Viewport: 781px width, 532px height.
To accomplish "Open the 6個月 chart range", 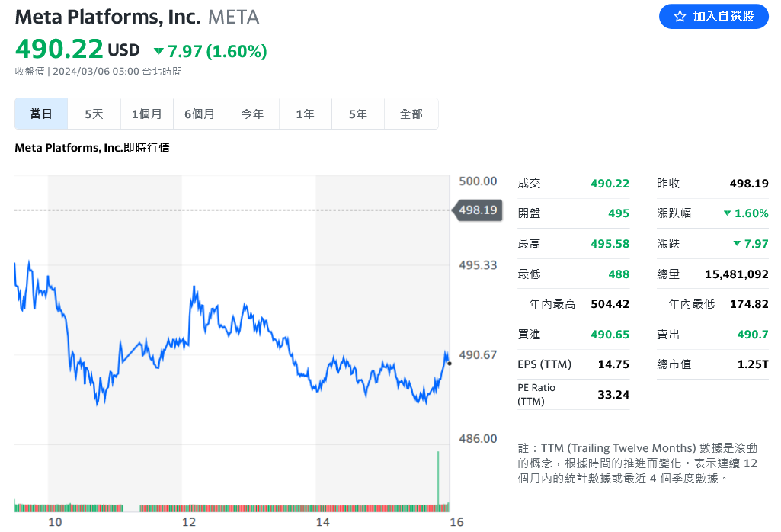I will pos(200,114).
